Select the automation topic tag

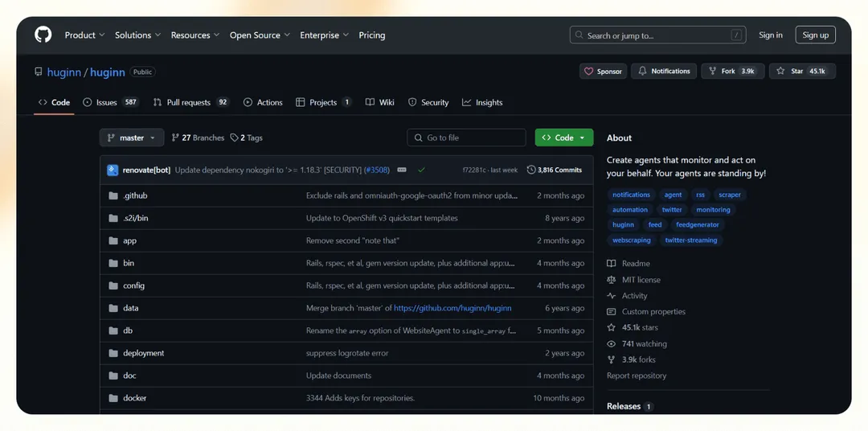(630, 210)
